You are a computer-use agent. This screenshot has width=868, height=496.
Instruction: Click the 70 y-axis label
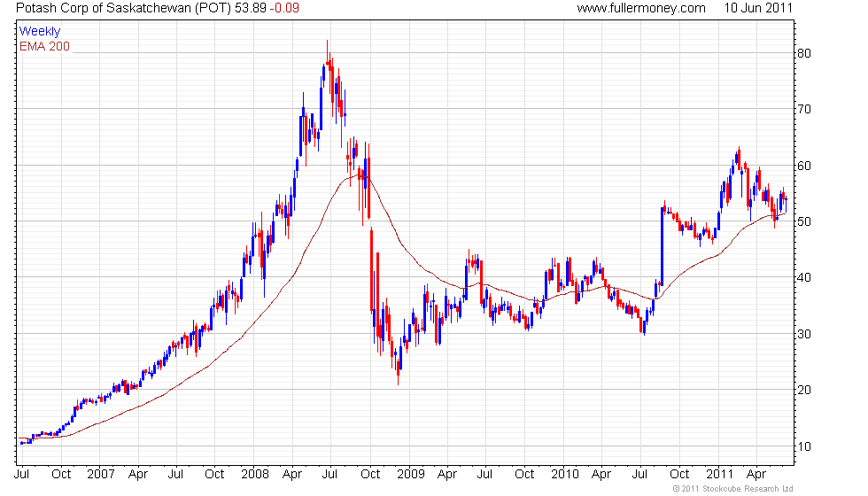(x=804, y=110)
